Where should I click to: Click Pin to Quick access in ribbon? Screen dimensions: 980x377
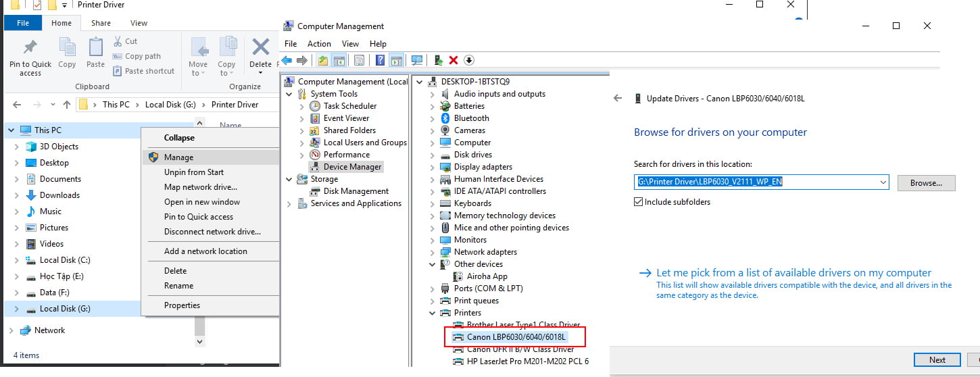[x=30, y=56]
